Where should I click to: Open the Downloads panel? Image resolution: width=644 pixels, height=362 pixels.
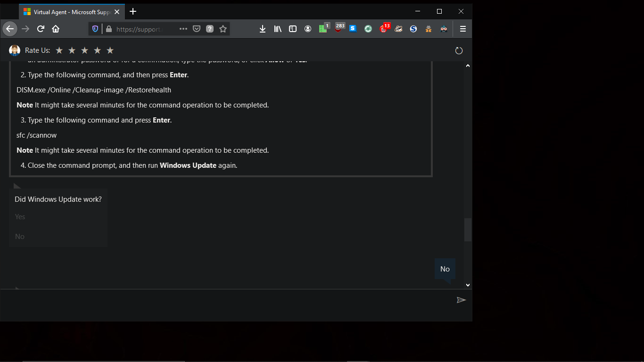263,29
